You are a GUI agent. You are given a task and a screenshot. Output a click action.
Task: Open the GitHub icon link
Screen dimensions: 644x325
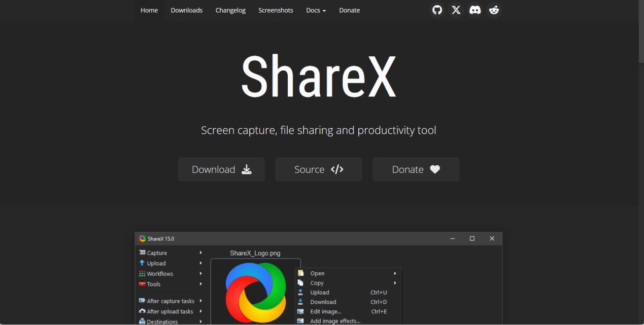coord(437,10)
